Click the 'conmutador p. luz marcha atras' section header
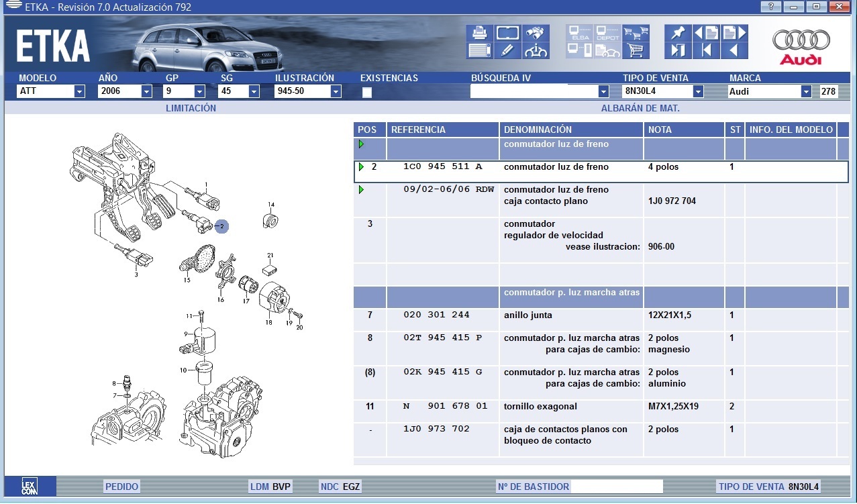857x504 pixels. tap(572, 293)
